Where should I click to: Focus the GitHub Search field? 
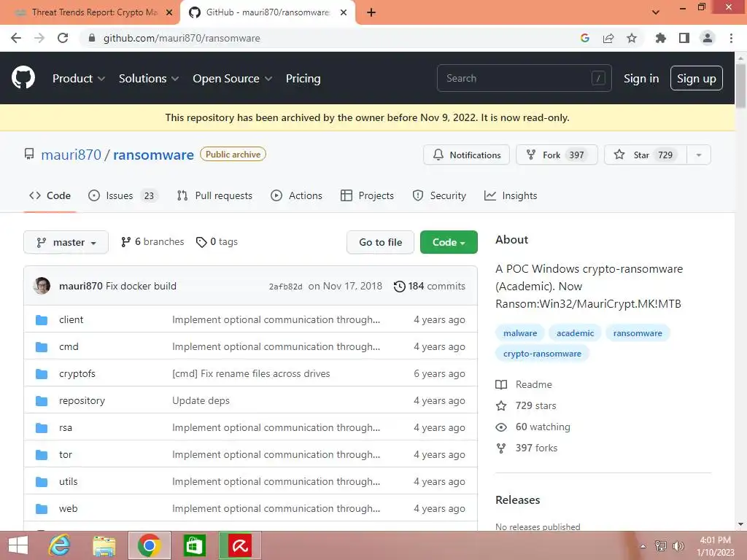tap(524, 78)
